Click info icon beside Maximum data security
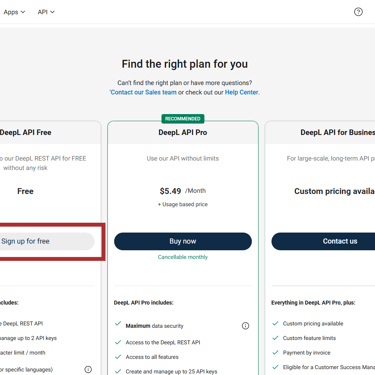 point(245,326)
